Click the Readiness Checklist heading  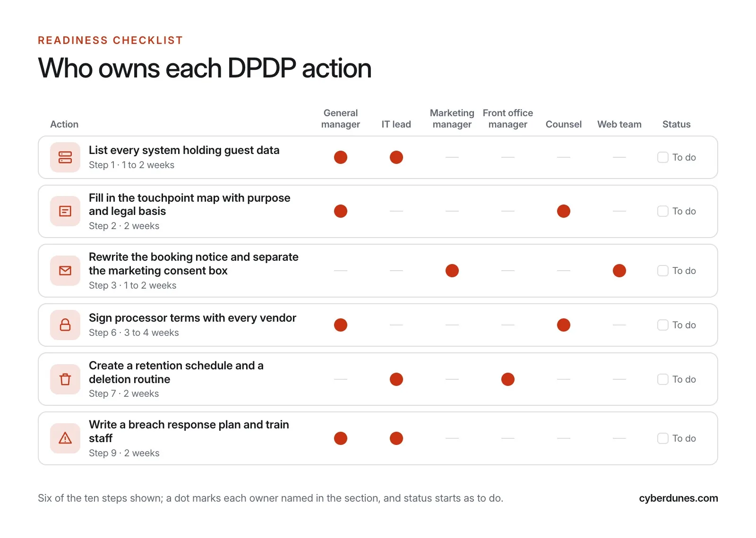tap(111, 40)
